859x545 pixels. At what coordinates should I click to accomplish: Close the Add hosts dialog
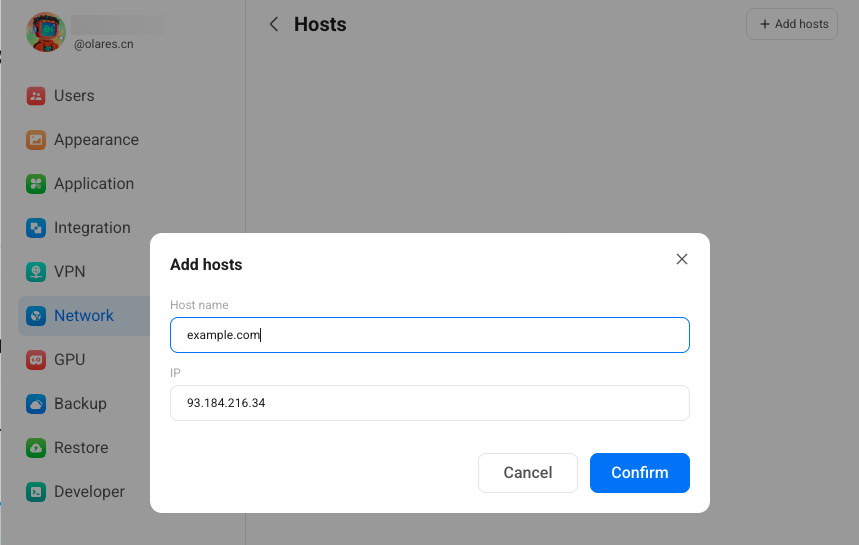click(682, 259)
